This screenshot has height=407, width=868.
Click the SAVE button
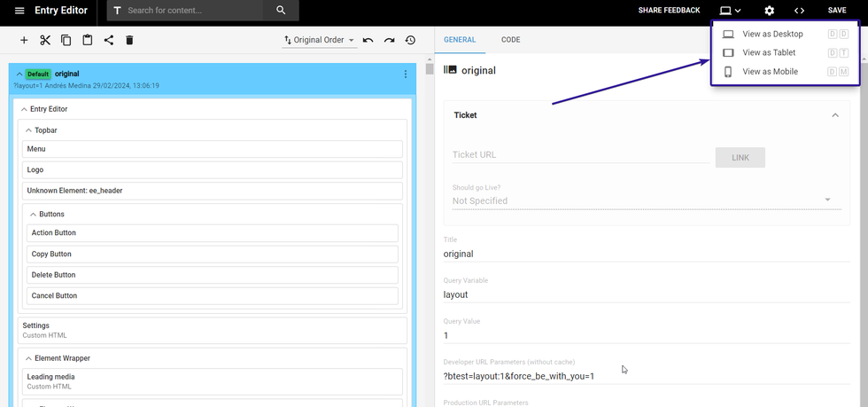point(837,11)
